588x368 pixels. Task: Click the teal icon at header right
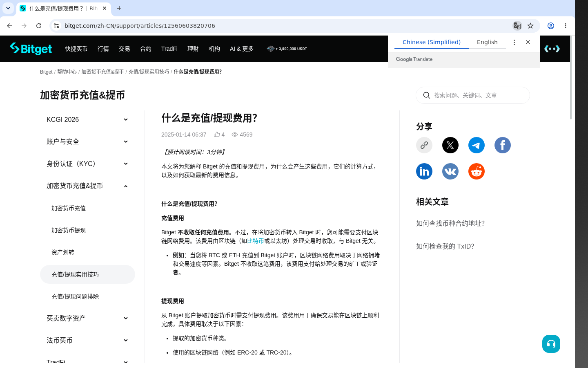coord(552,49)
